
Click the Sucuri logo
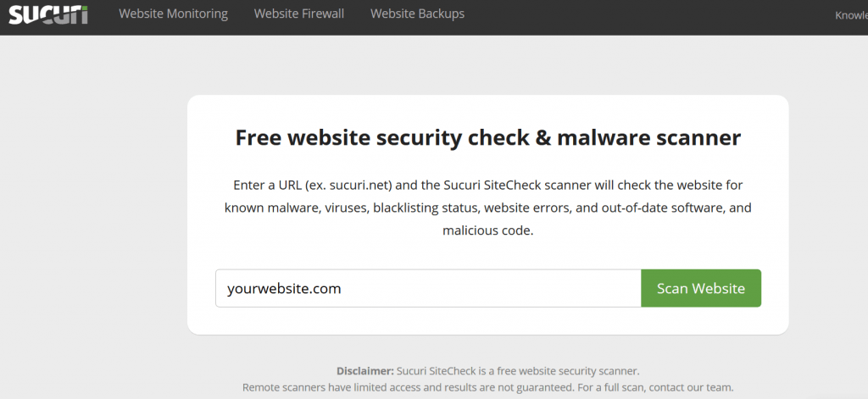click(x=48, y=14)
